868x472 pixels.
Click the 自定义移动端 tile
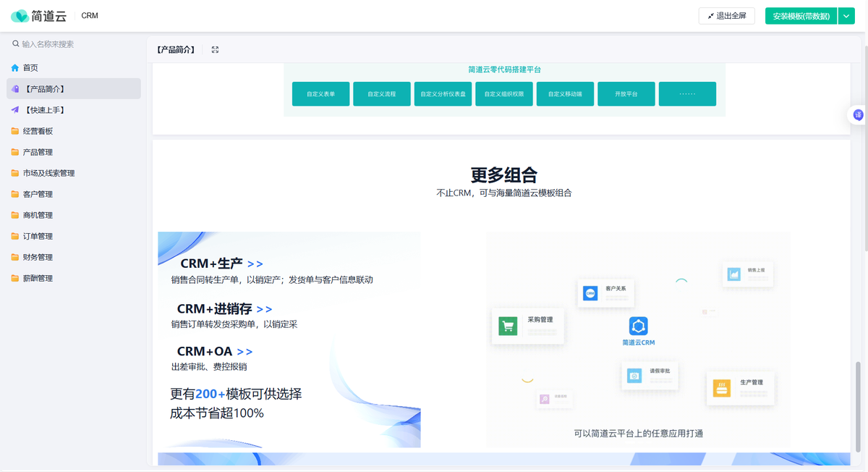point(565,94)
